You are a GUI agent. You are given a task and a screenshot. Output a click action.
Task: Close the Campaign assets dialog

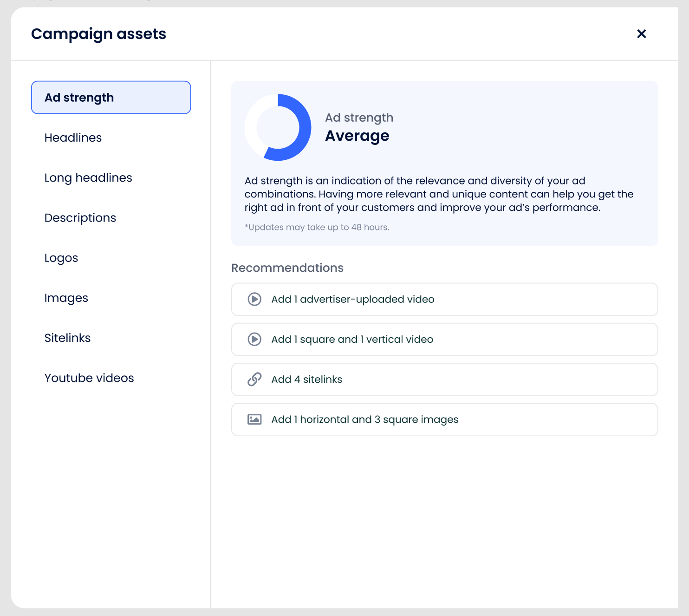tap(641, 34)
